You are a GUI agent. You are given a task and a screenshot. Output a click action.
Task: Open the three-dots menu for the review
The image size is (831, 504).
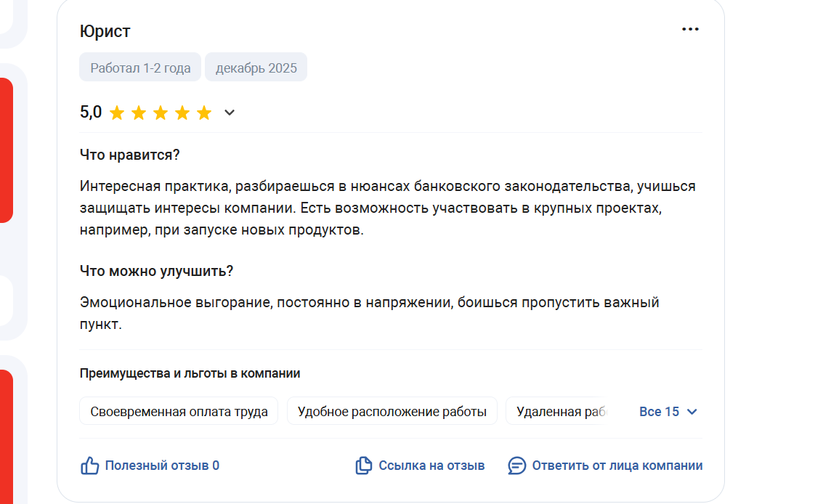[690, 29]
